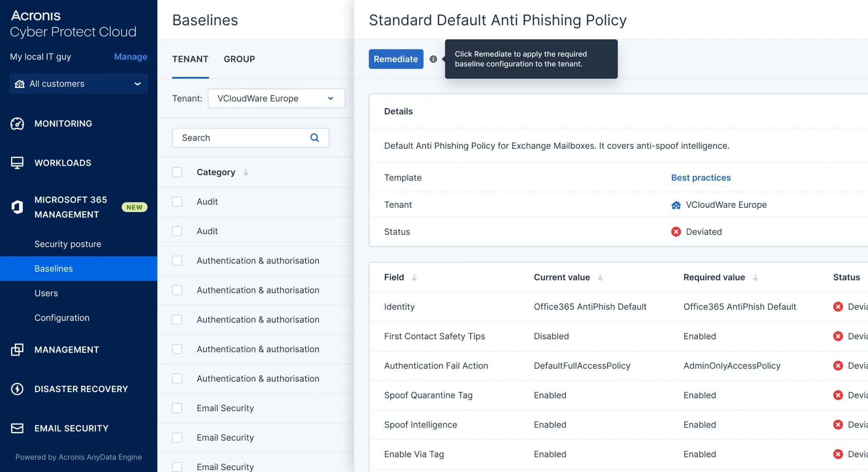Open the All customers dropdown
Image resolution: width=868 pixels, height=472 pixels.
tap(79, 84)
